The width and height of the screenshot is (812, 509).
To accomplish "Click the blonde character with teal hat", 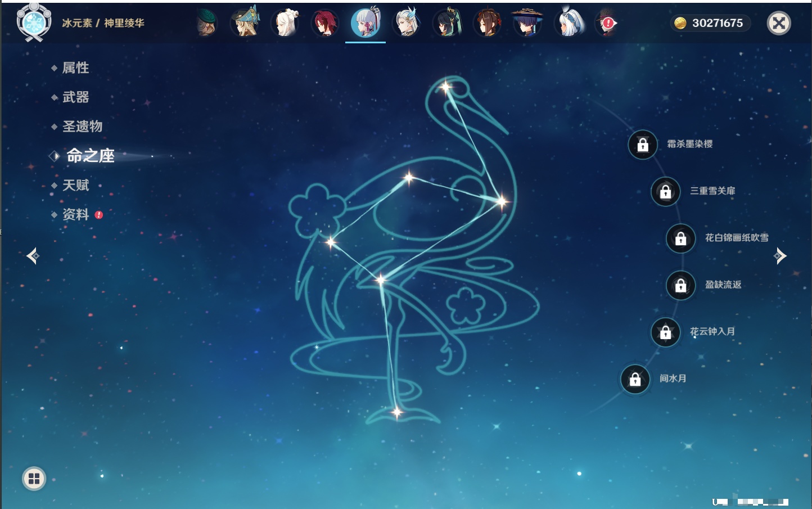I will 246,24.
